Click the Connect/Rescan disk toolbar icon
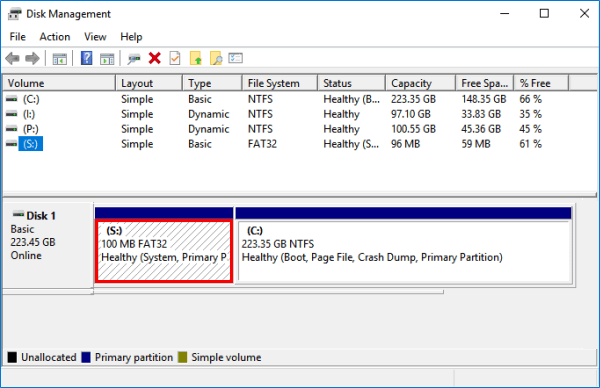The height and width of the screenshot is (388, 600). coord(134,59)
